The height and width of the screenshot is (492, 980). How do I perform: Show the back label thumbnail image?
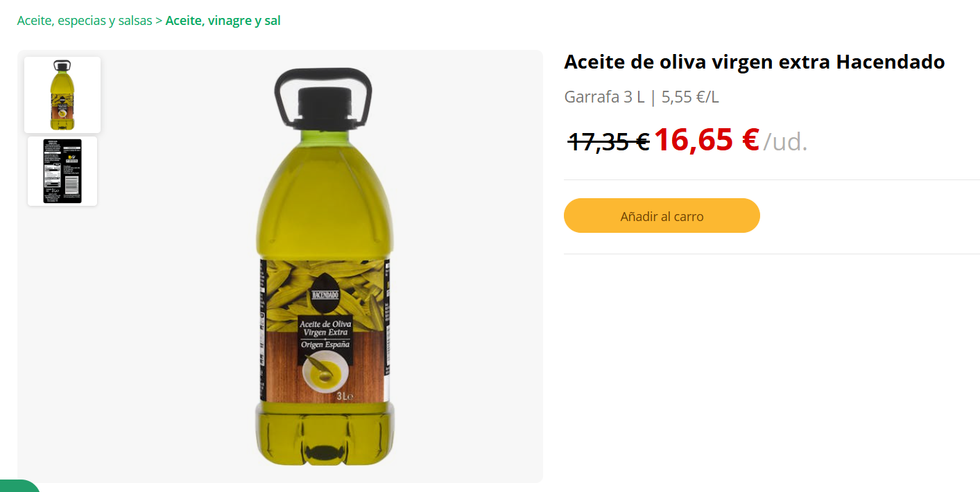pos(62,171)
